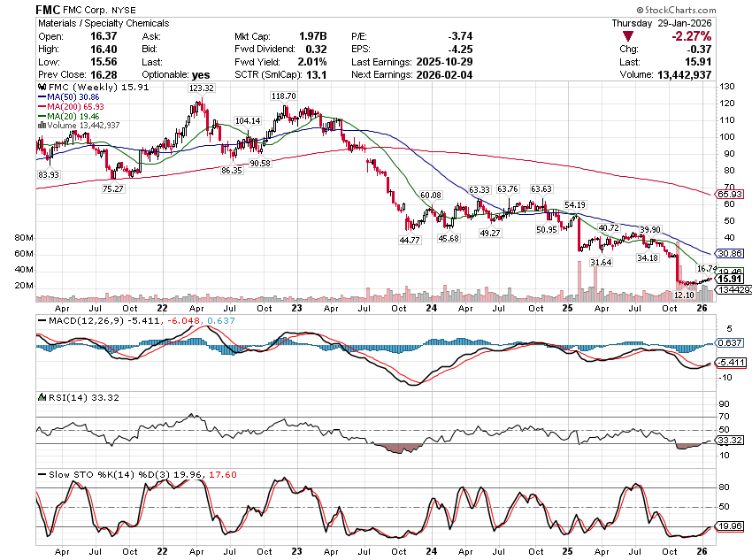This screenshot has width=752, height=560.
Task: Click the icon before the MACD(12,26,9) label
Action: [41, 319]
